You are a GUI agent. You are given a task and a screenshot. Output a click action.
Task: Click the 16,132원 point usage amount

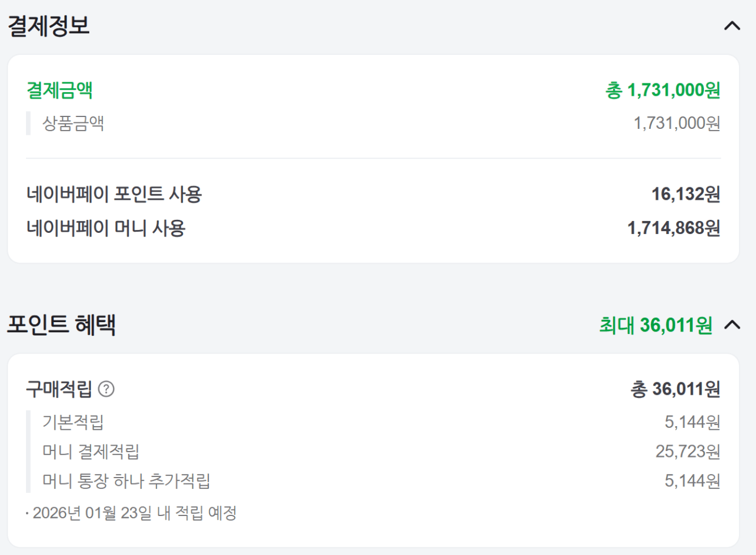pyautogui.click(x=686, y=194)
